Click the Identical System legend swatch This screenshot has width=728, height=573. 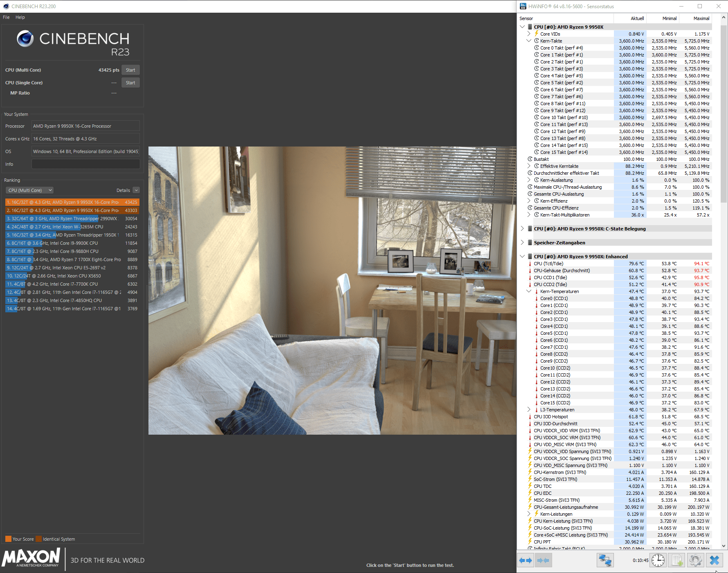38,539
